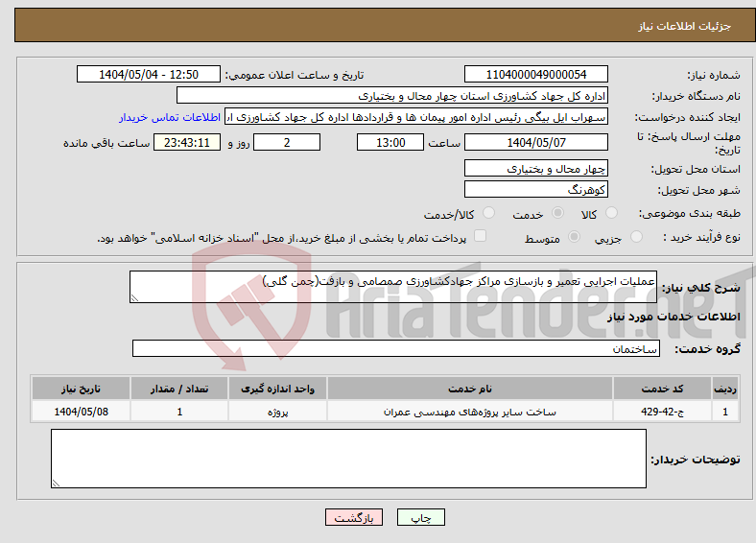
Task: Click the request creator field
Action: click(416, 117)
